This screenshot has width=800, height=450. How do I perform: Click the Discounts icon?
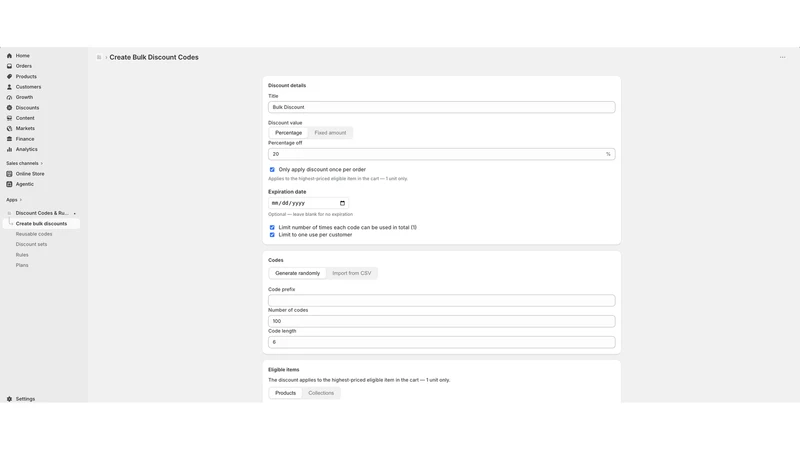9,108
